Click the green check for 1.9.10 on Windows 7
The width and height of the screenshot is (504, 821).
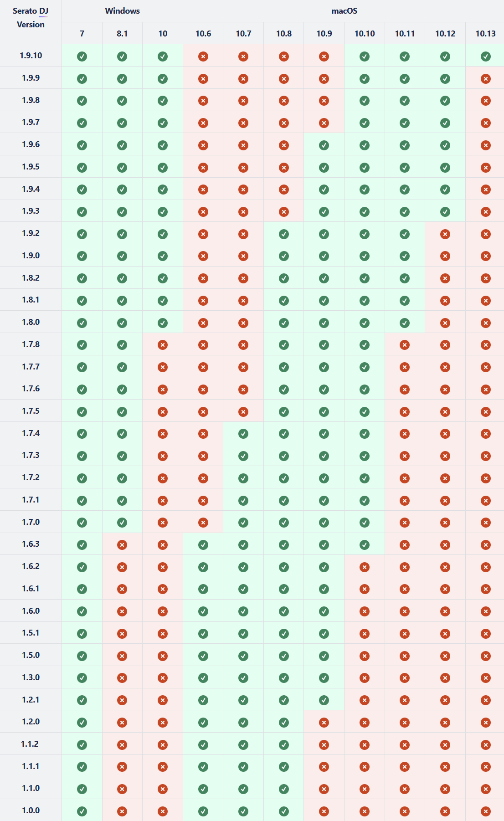tap(82, 56)
